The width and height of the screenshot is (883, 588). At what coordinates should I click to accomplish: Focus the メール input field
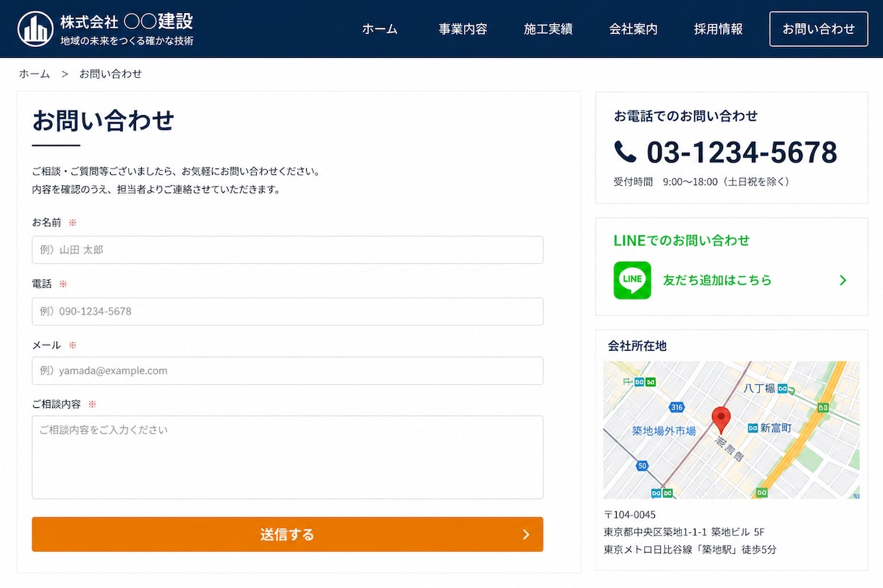pos(287,370)
